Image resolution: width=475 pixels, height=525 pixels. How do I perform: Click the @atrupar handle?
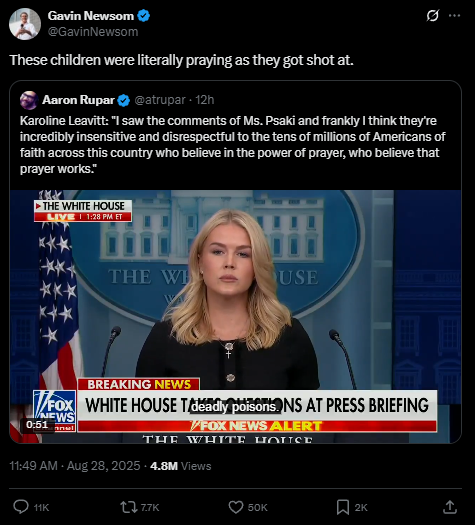coord(160,100)
